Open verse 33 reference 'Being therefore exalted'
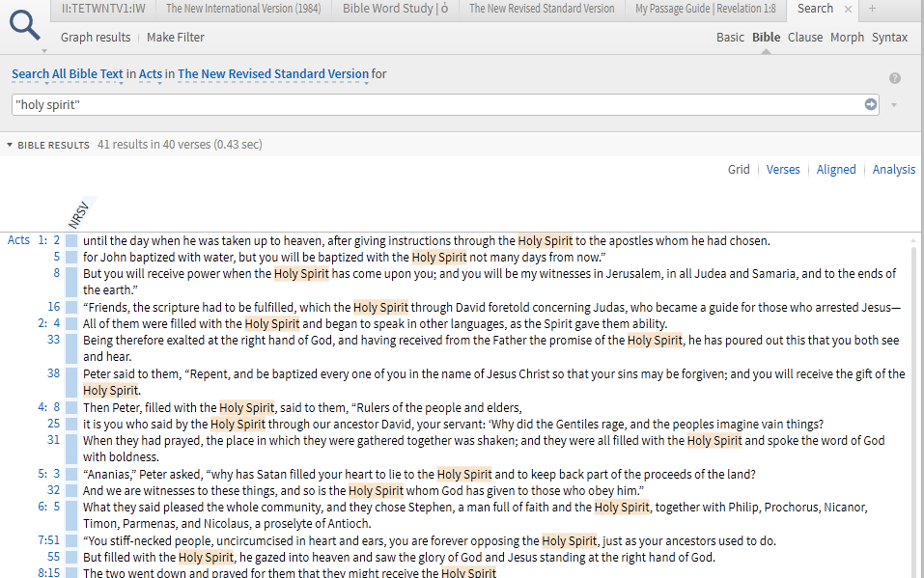This screenshot has width=924, height=578. point(54,340)
